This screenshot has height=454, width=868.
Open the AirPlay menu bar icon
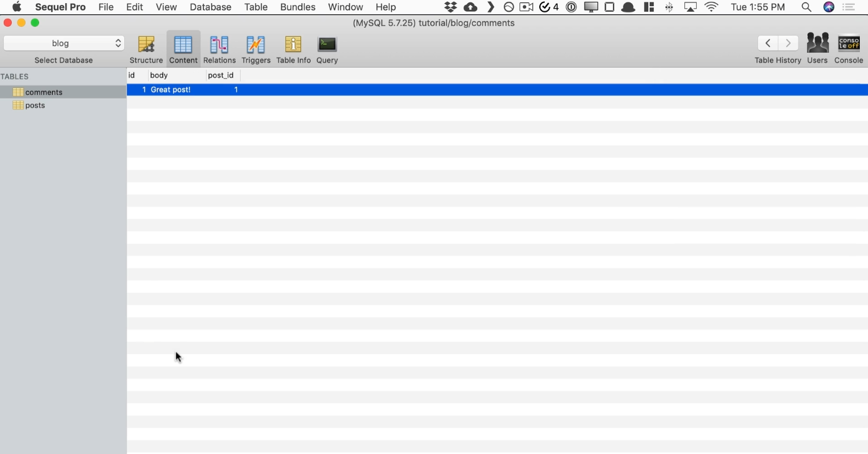[x=691, y=7]
